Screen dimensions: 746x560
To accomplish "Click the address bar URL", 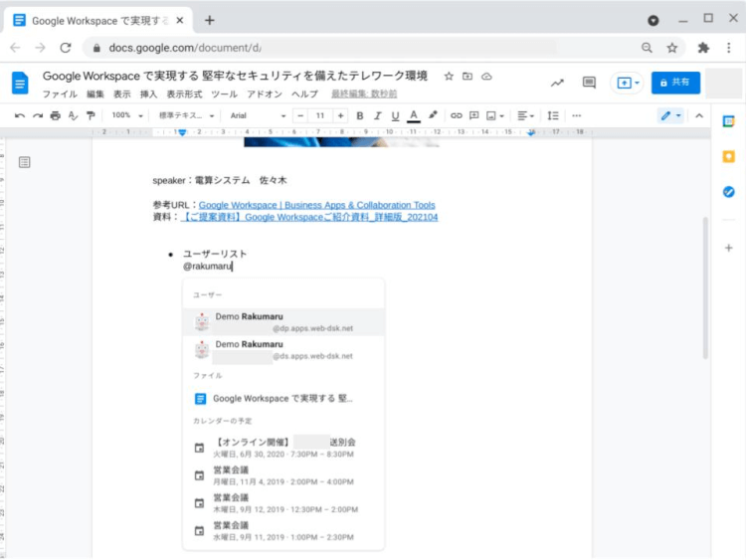I will pos(185,48).
